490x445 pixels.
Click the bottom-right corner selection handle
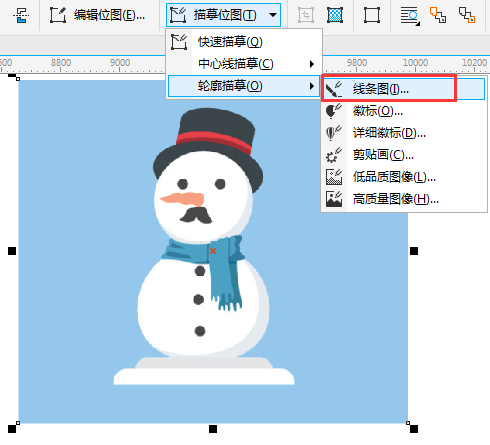(414, 429)
